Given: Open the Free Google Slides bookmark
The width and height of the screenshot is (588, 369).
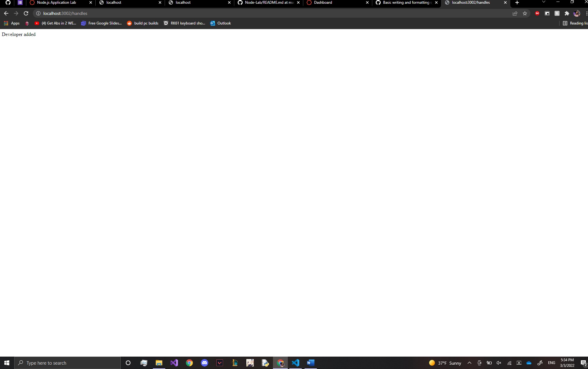Looking at the screenshot, I should coord(102,23).
